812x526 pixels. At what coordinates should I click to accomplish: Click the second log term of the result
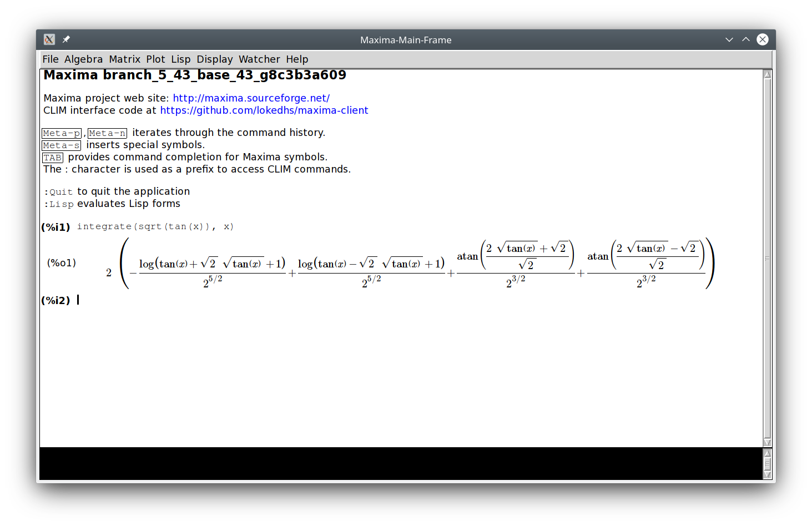pos(371,272)
